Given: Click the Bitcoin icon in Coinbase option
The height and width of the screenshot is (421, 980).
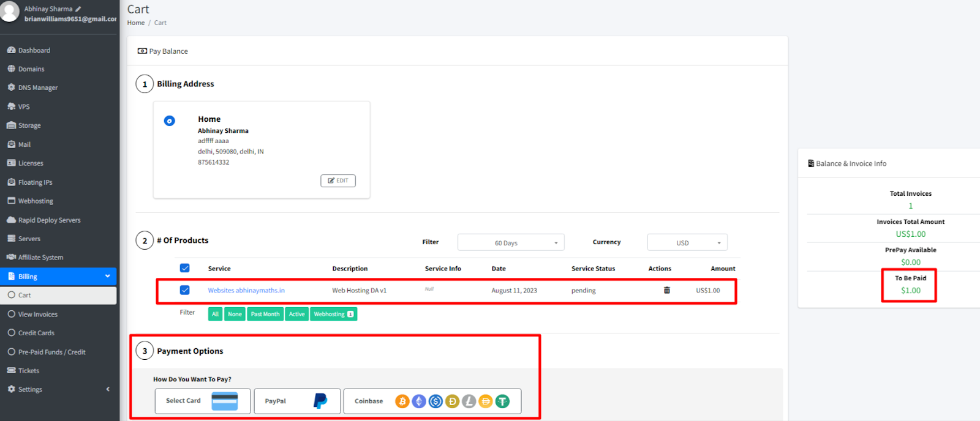Looking at the screenshot, I should coord(402,401).
